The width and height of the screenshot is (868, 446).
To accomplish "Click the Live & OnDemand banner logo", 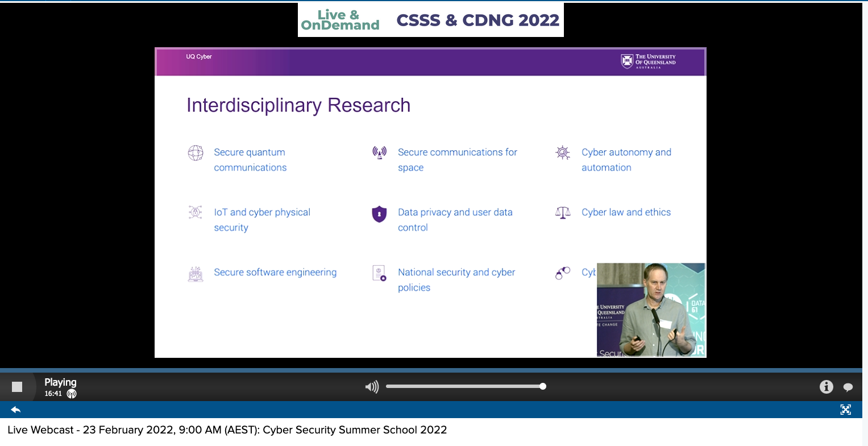I will pos(340,20).
